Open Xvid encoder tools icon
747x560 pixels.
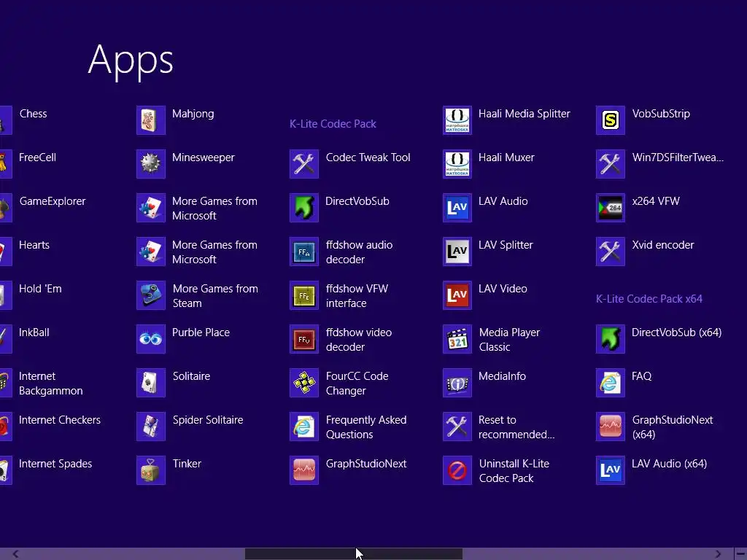click(611, 252)
